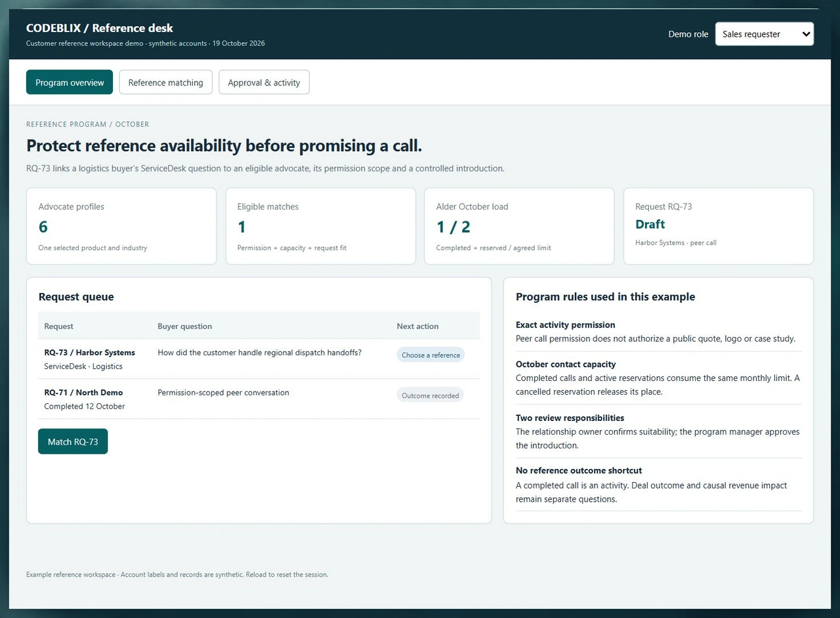The image size is (840, 618).
Task: Click 'Permission-scoped peer conversation' cell
Action: [x=223, y=392]
